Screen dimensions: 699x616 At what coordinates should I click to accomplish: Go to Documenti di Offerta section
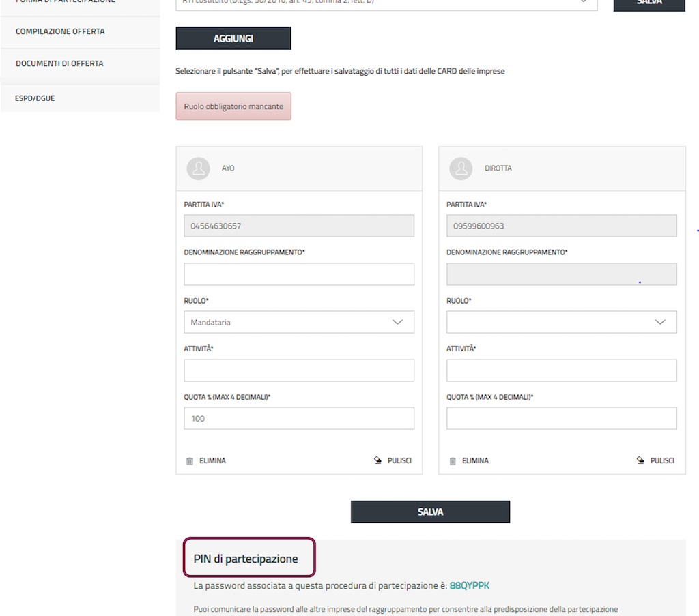pos(59,64)
